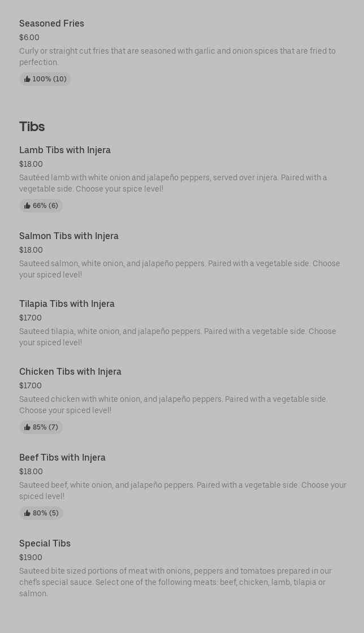Click thumbs-up icon on Chicken Tibs rating
This screenshot has width=364, height=633.
tap(27, 427)
